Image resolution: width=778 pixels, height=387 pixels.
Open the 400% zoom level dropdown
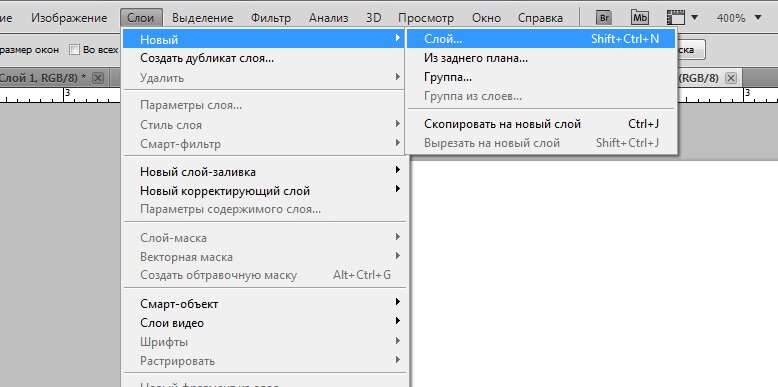click(x=739, y=18)
